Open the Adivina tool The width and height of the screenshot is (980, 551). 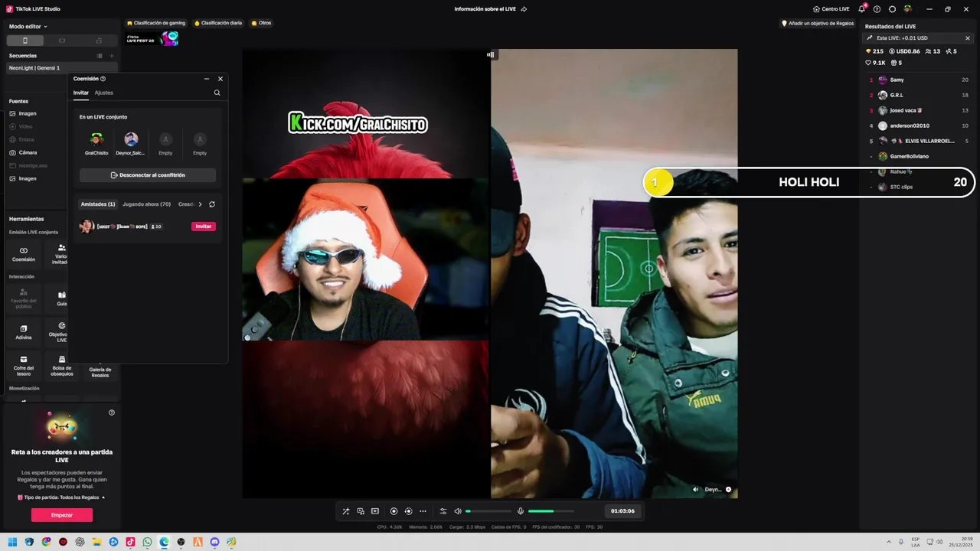point(24,332)
